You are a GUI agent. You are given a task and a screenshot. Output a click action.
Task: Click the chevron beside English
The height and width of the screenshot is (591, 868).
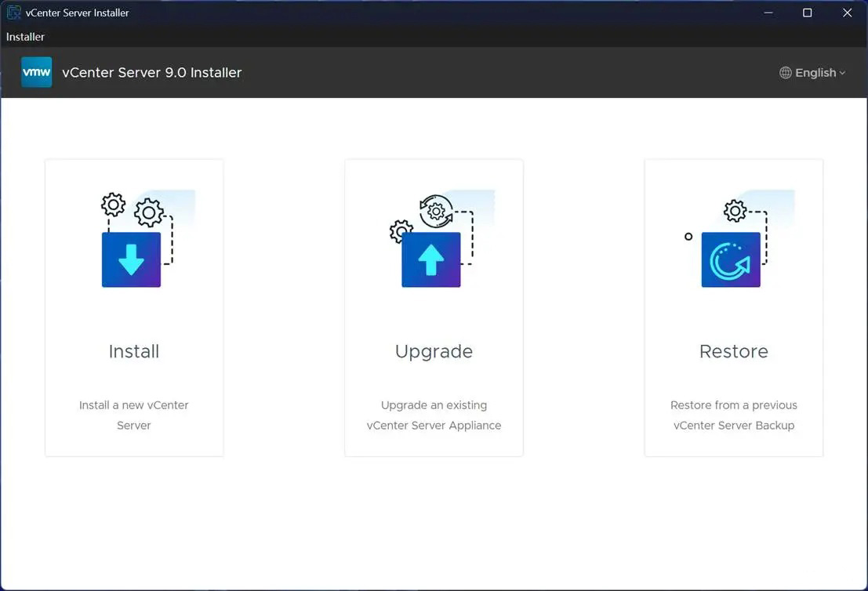(843, 73)
